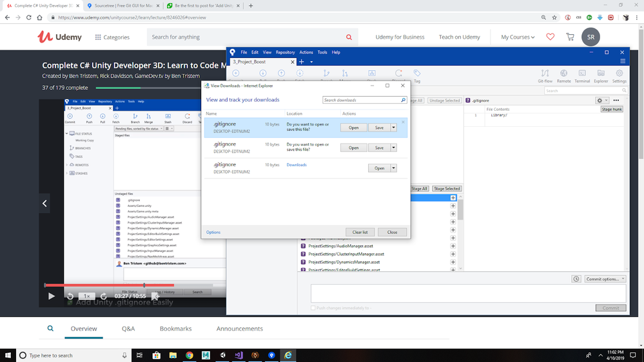Bookmark this page with Chrome star
The image size is (644, 362).
tap(554, 17)
